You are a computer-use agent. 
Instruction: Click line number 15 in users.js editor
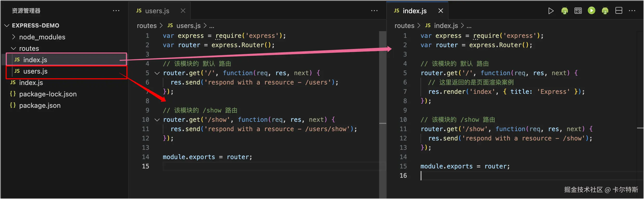coord(145,166)
